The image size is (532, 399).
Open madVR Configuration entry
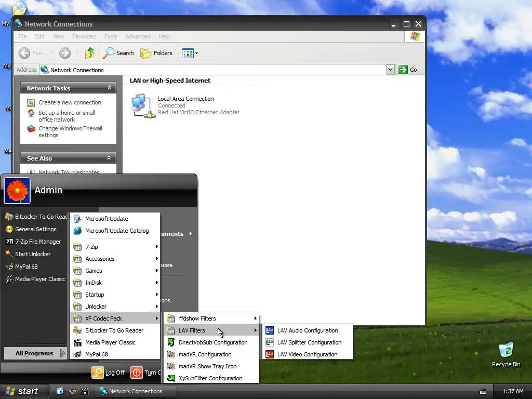tap(211, 354)
